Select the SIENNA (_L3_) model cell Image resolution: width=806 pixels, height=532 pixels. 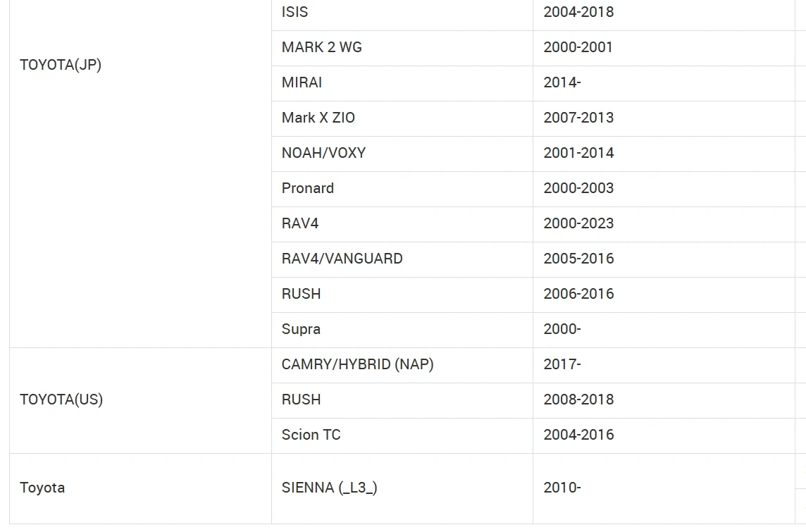click(402, 489)
